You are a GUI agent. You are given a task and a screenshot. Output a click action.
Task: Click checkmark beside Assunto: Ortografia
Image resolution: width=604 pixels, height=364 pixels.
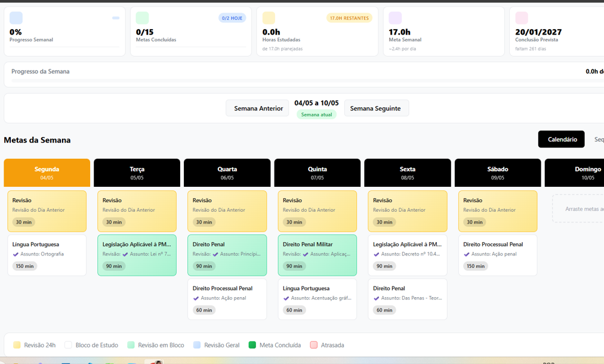click(16, 254)
